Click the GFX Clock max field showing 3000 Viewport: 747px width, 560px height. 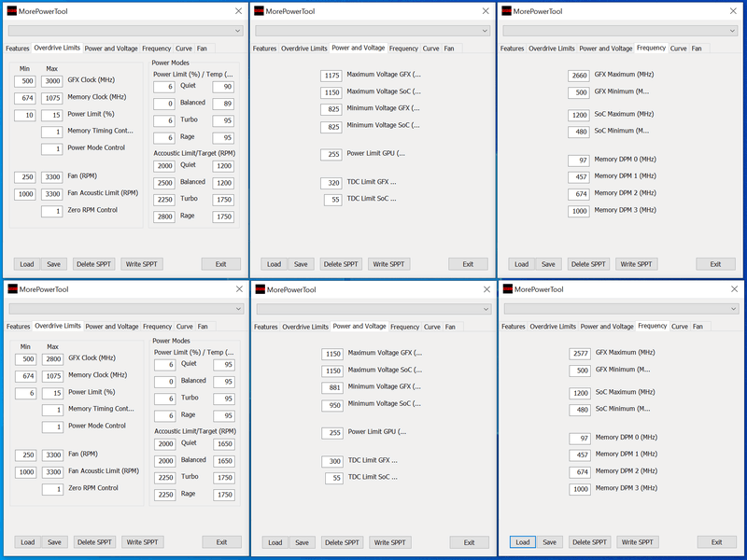tap(52, 81)
